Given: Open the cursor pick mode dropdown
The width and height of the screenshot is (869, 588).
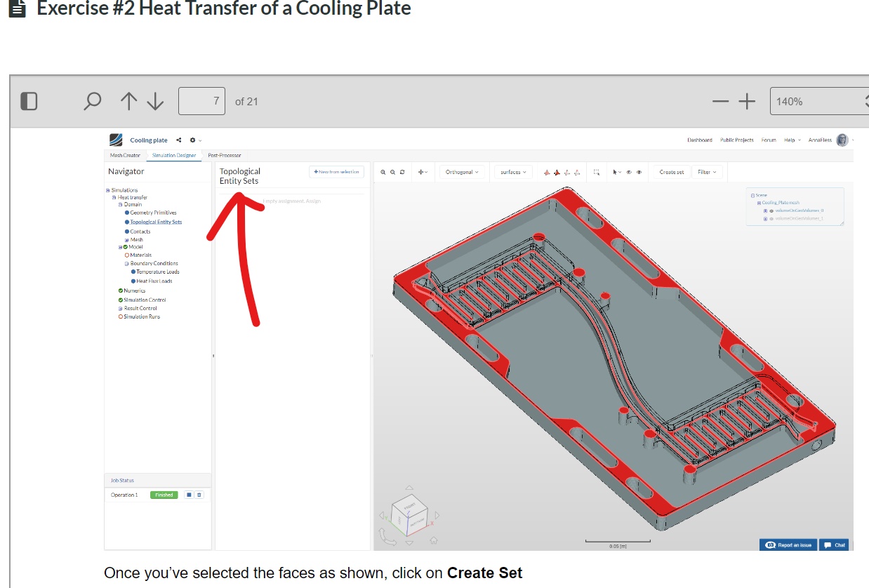Looking at the screenshot, I should click(x=618, y=172).
